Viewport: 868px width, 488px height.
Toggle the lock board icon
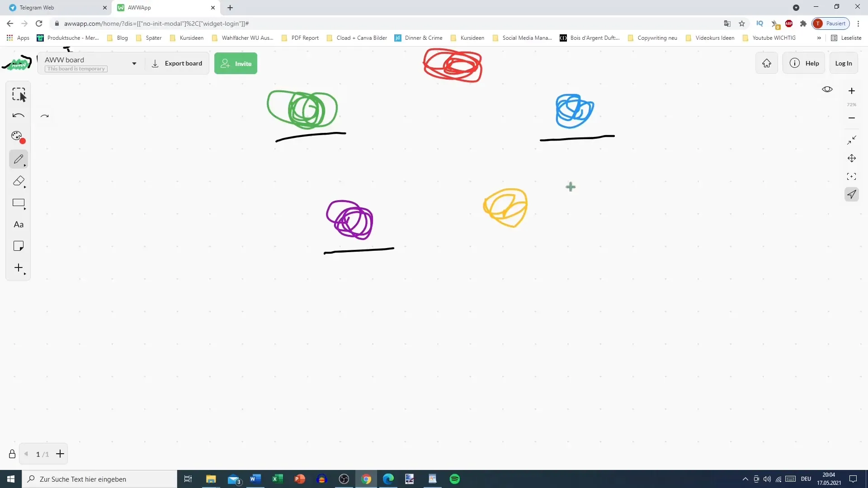click(x=12, y=454)
